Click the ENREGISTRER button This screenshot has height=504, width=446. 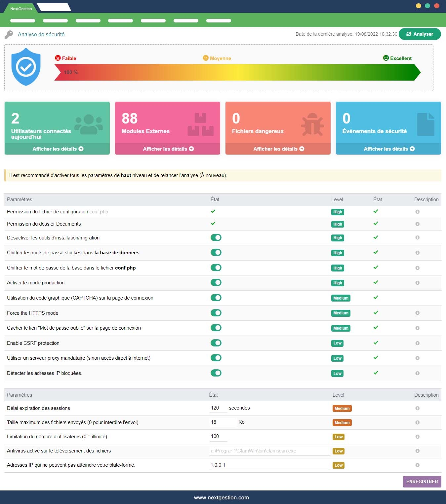click(422, 482)
